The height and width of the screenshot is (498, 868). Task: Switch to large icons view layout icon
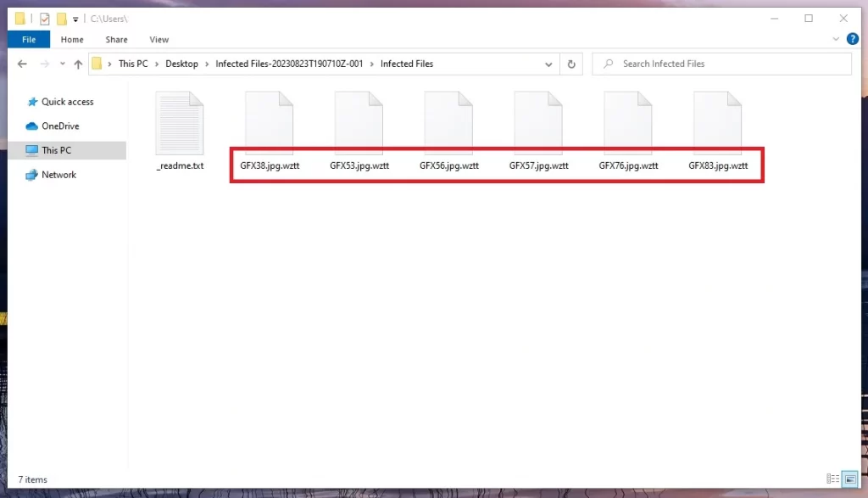click(850, 478)
